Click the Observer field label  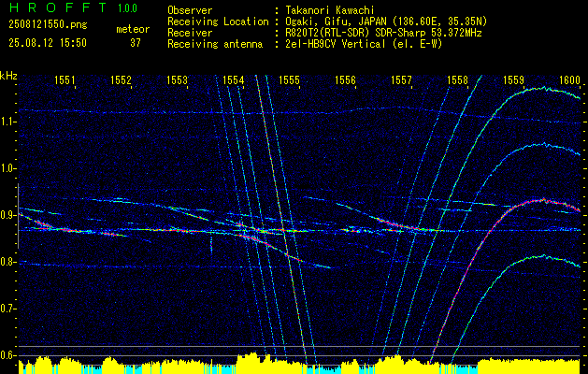coord(190,10)
